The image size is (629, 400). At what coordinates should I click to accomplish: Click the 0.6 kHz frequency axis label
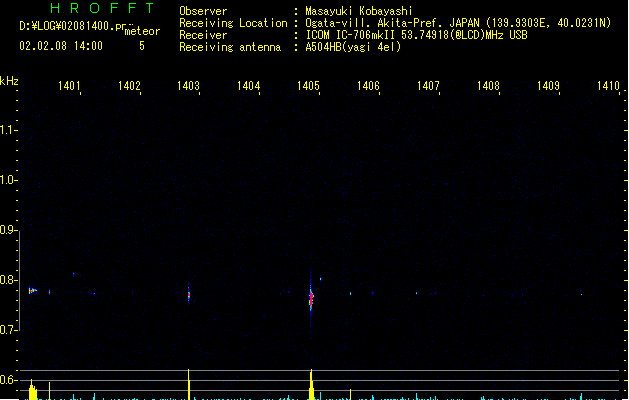8,380
